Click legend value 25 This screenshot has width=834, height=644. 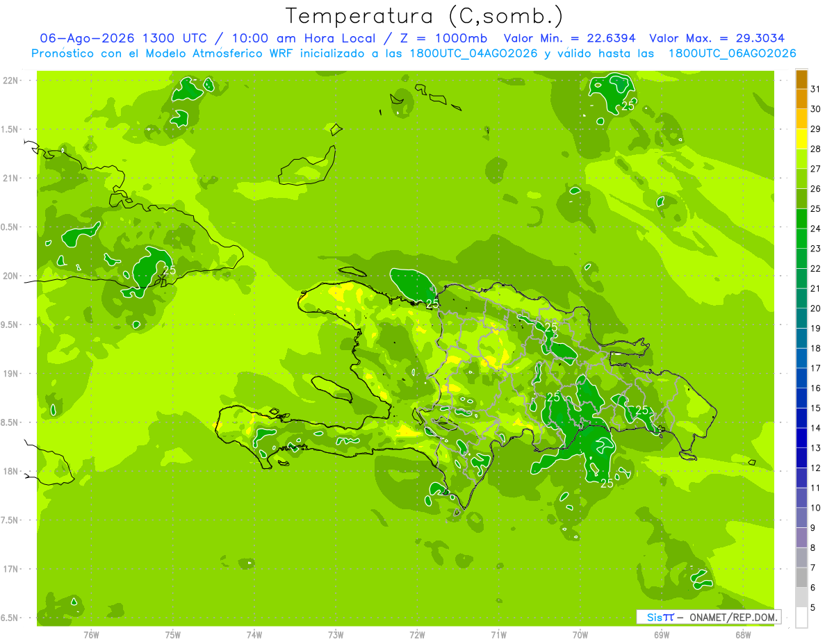point(816,208)
